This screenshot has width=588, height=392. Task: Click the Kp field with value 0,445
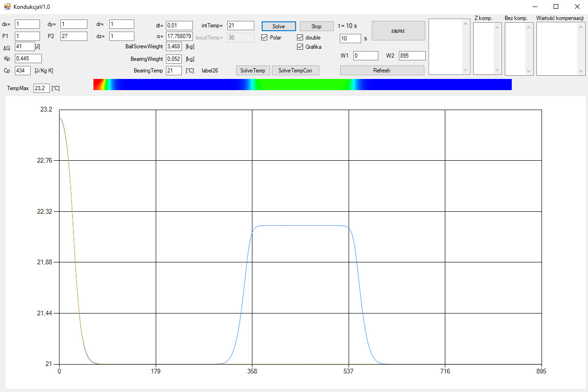tap(28, 59)
